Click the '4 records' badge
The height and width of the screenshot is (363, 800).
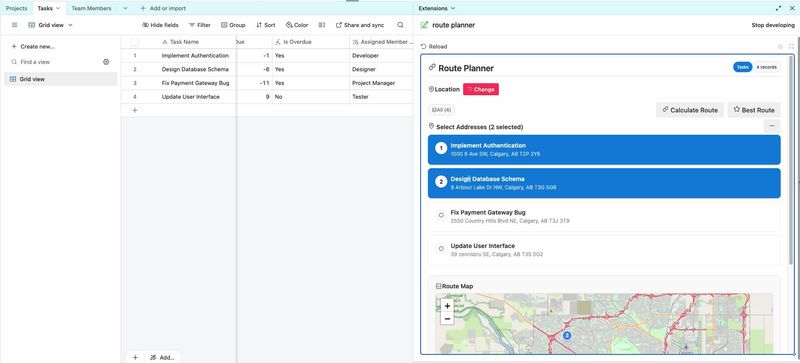[x=766, y=67]
